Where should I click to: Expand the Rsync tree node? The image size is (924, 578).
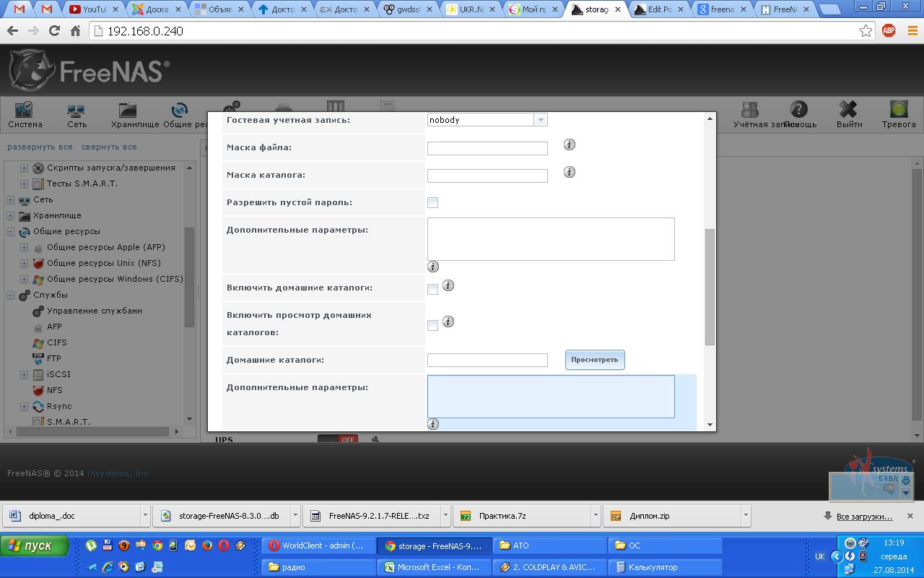tap(24, 406)
